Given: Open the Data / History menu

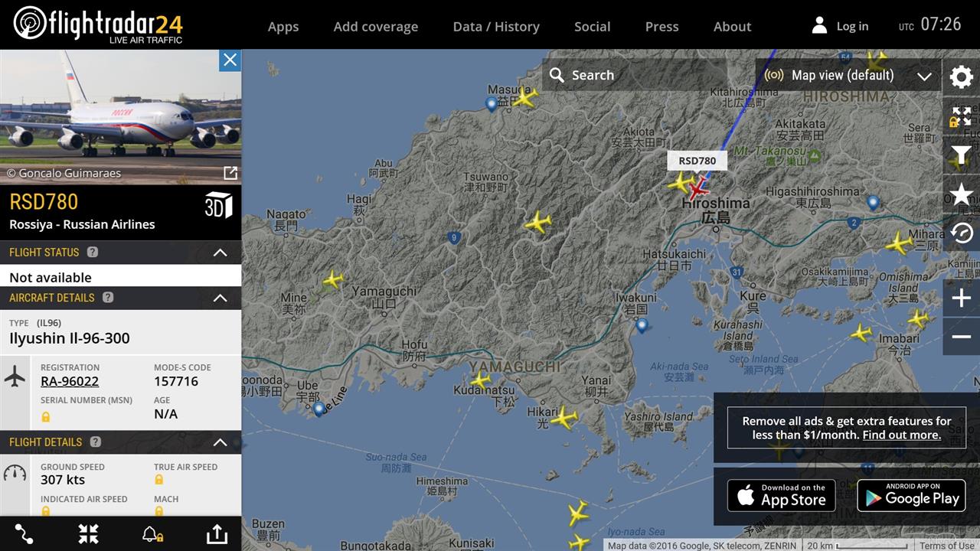Looking at the screenshot, I should click(496, 26).
